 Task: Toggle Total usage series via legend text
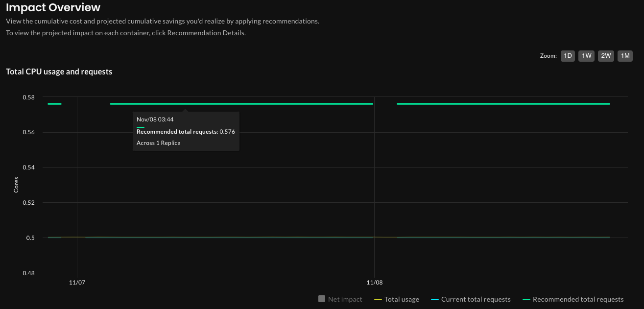(x=402, y=299)
